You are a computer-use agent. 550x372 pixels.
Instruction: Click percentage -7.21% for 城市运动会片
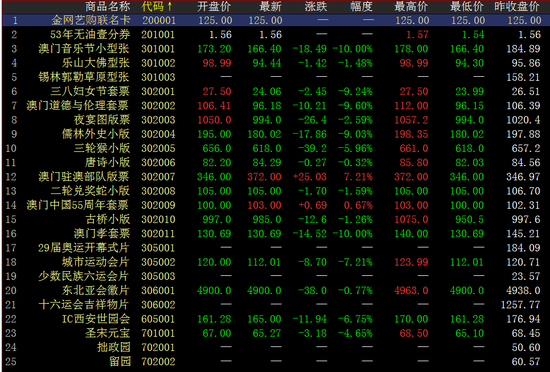click(355, 262)
